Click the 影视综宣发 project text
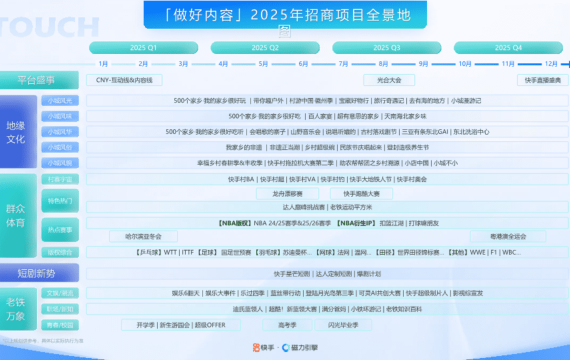The height and width of the screenshot is (360, 570). tap(468, 293)
